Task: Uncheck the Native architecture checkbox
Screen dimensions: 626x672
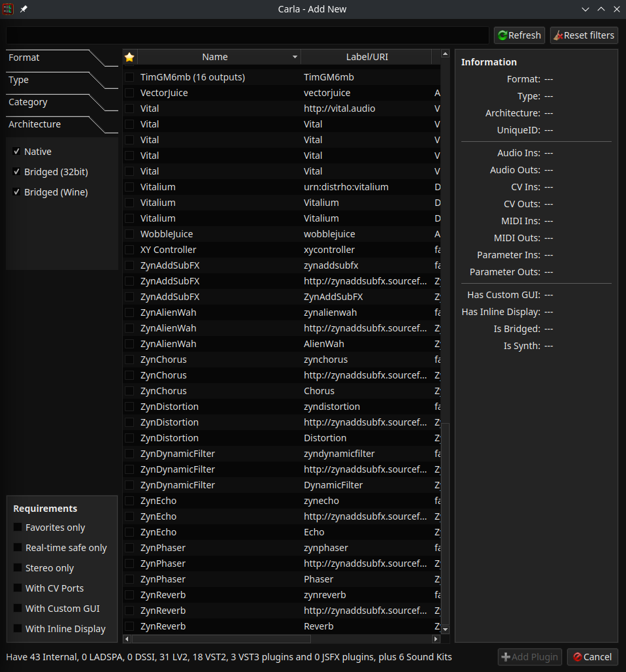Action: (16, 151)
